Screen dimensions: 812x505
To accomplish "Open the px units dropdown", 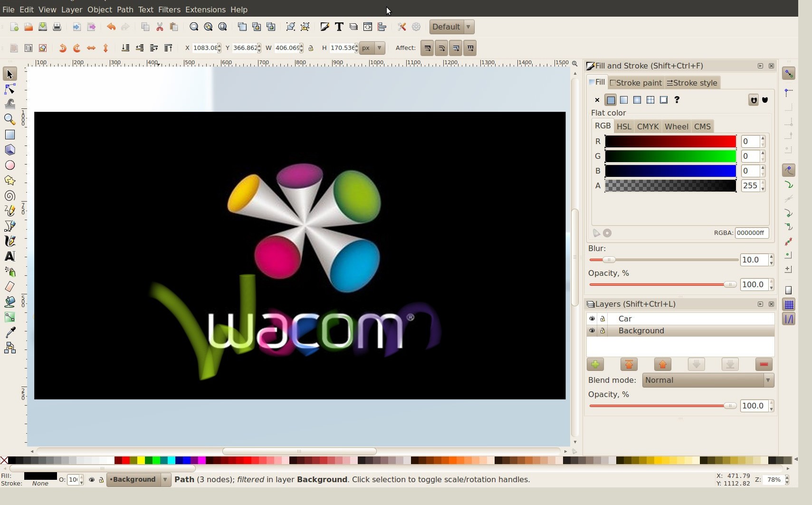I will click(x=372, y=48).
